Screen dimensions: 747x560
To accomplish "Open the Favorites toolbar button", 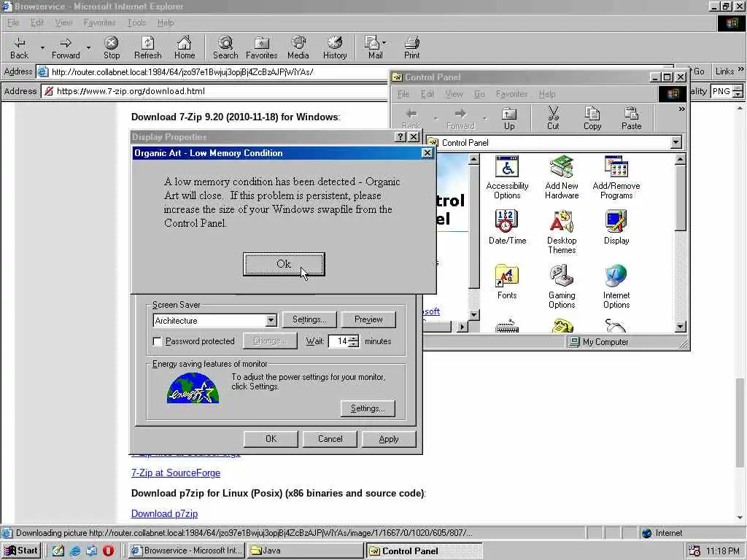I will (x=262, y=48).
